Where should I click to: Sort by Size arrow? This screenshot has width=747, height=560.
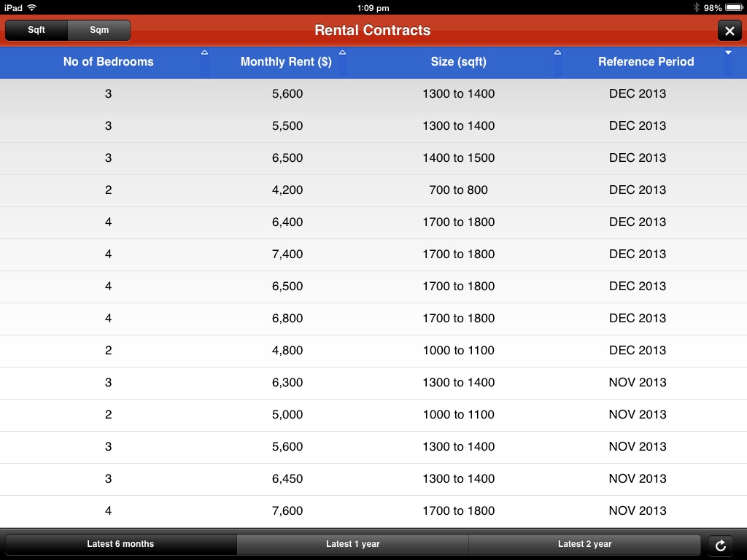pos(557,52)
